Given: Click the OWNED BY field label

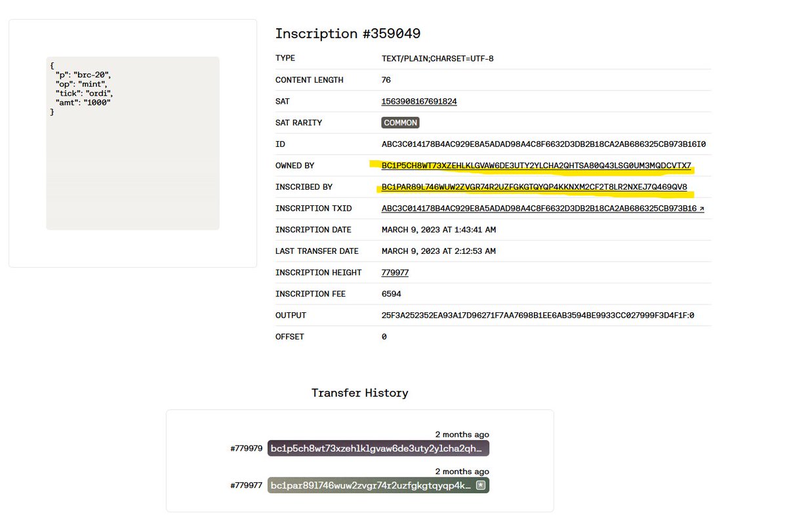Looking at the screenshot, I should coord(295,166).
